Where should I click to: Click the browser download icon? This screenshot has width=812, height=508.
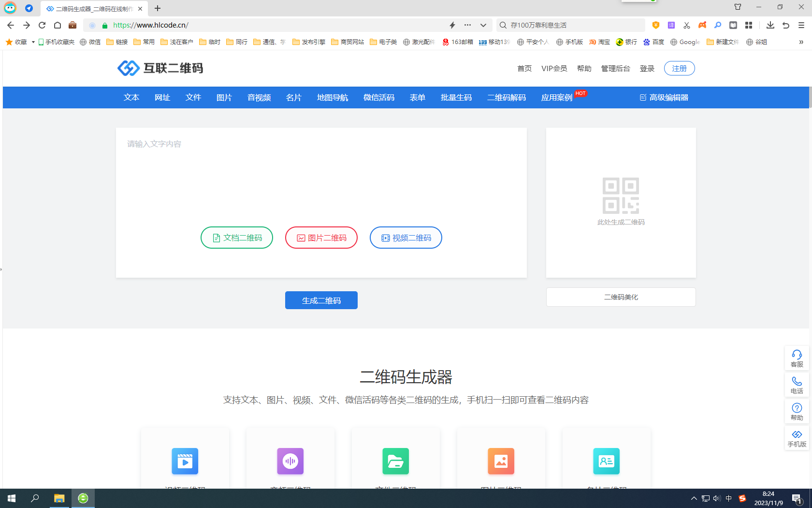pos(770,25)
